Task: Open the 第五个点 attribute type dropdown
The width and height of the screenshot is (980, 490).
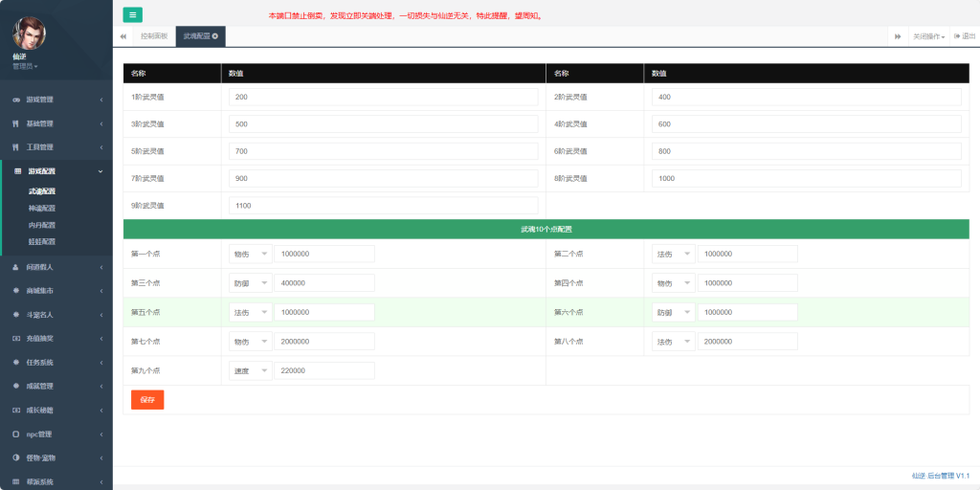Action: point(251,313)
